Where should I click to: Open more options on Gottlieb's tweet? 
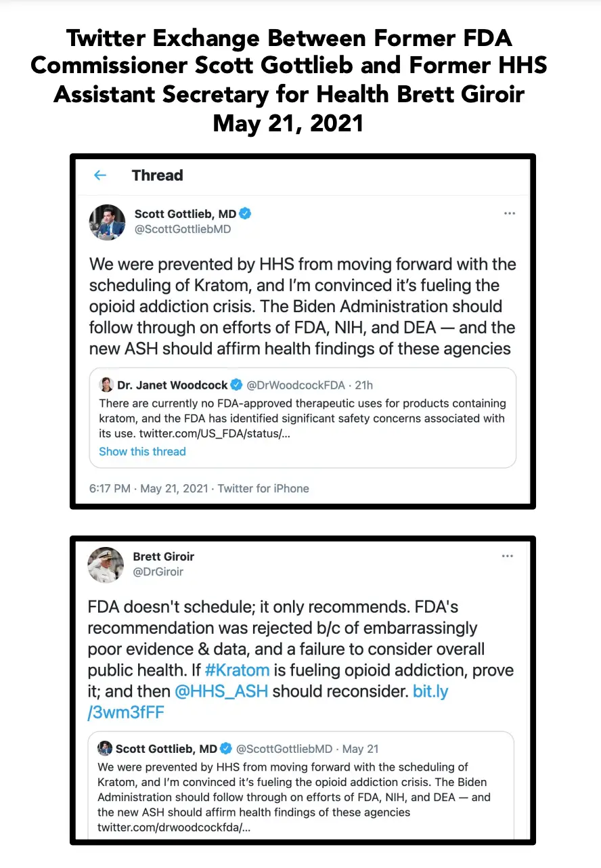coord(510,213)
